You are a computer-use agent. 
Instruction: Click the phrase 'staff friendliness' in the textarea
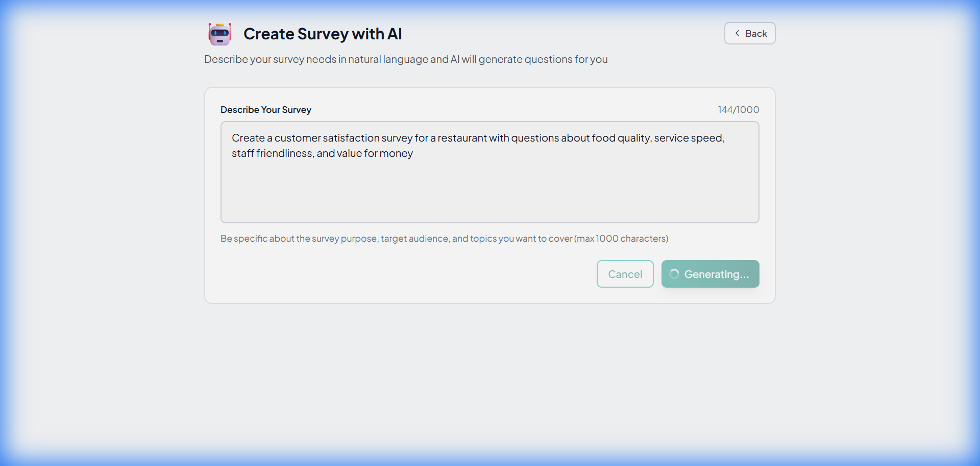click(x=272, y=153)
